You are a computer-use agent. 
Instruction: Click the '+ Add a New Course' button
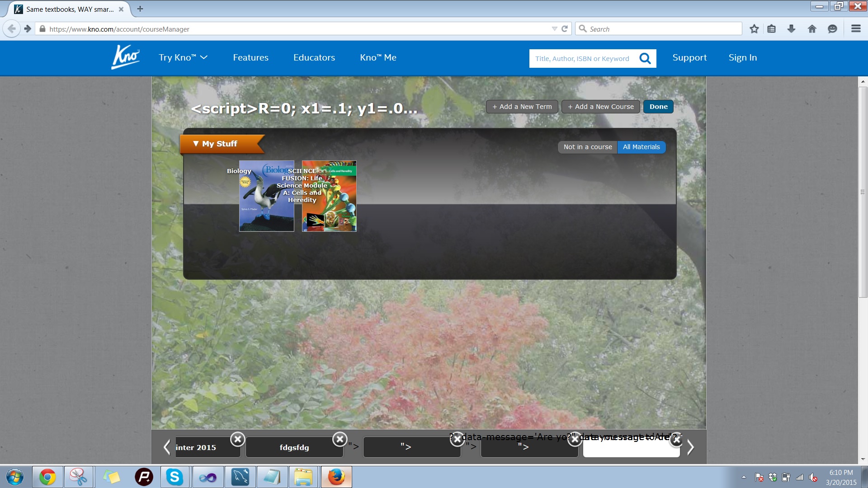(601, 107)
